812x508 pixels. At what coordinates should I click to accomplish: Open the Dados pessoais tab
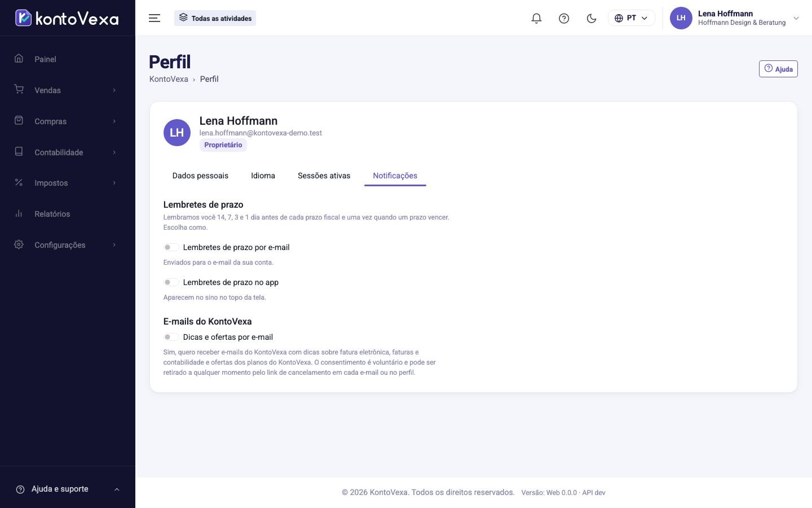(200, 176)
